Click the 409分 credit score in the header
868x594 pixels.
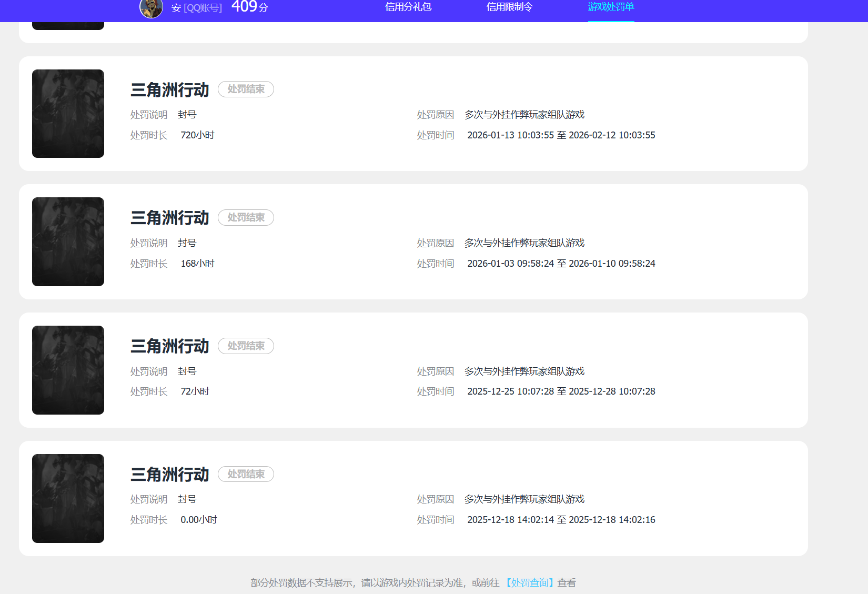(x=250, y=7)
